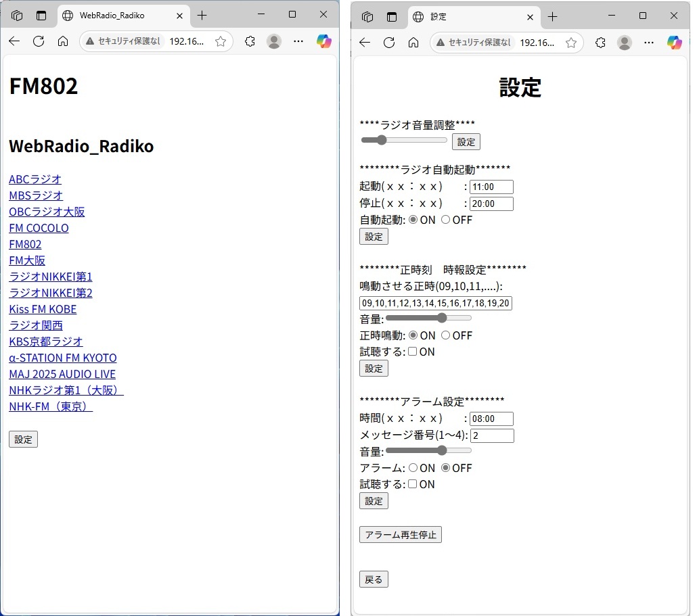Open the NHK-FM（東京） link
The width and height of the screenshot is (697, 616).
point(51,407)
